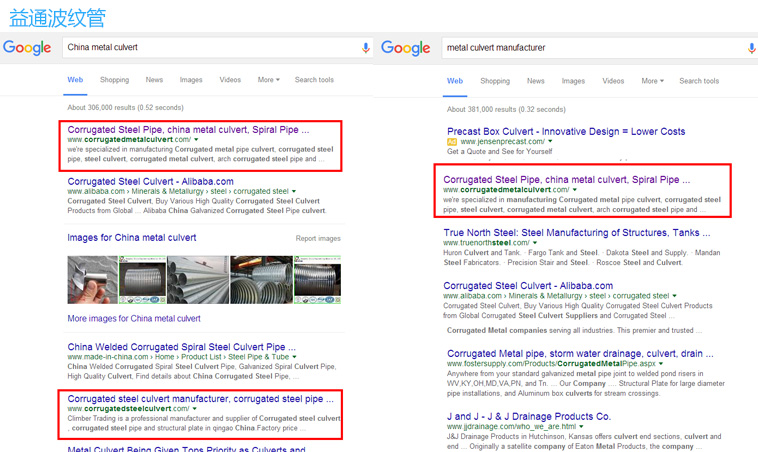Expand arrow beside fostersupply.com URL
The image size is (758, 452).
pos(661,364)
